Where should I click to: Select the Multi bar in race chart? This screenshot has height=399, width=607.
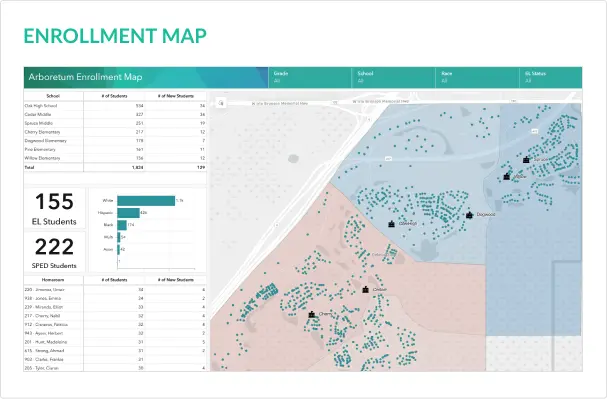coord(119,237)
